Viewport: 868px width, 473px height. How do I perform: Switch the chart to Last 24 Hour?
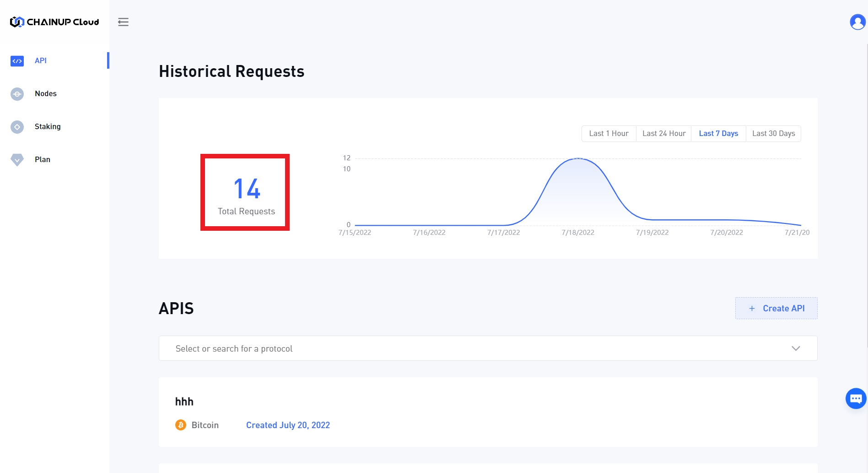pyautogui.click(x=663, y=134)
